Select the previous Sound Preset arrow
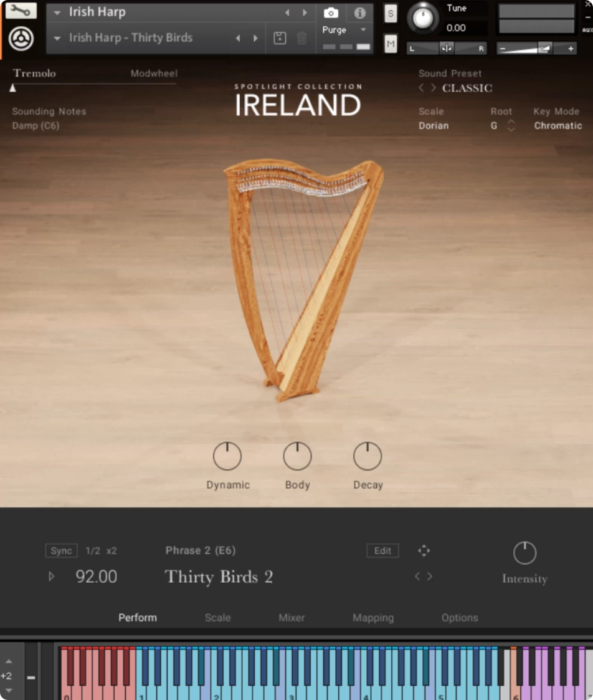593x700 pixels. click(x=421, y=88)
